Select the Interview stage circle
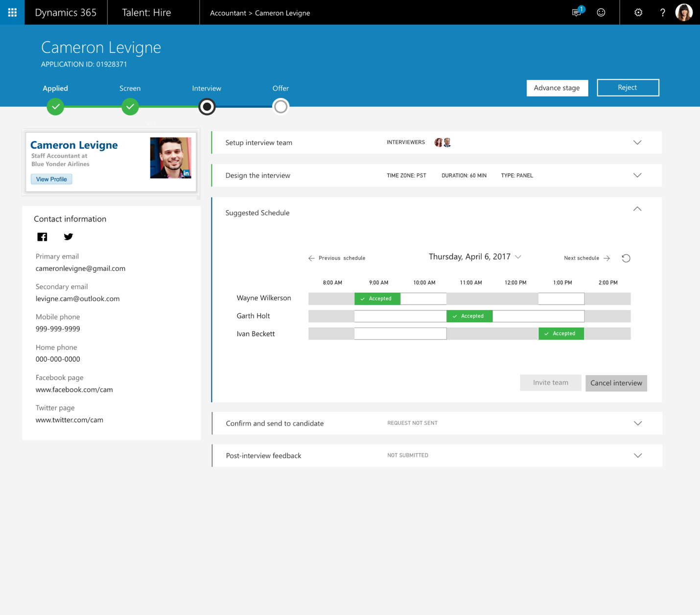This screenshot has height=615, width=700. (207, 106)
